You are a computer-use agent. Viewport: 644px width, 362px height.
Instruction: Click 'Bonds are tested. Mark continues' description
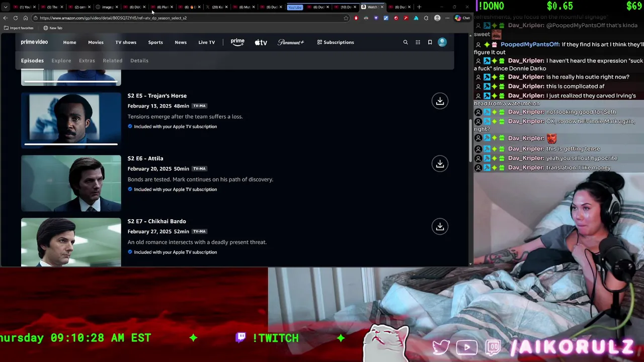[x=200, y=179]
